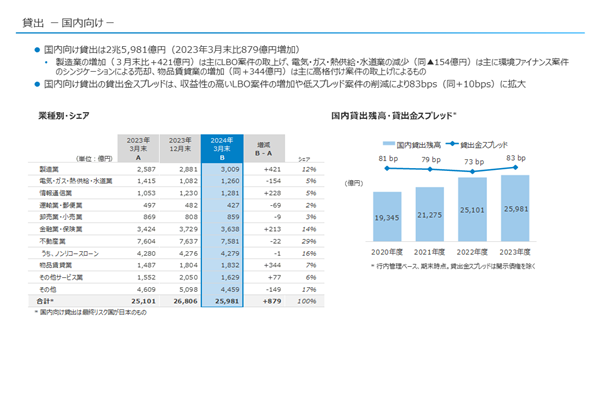This screenshot has width=601, height=399.
Task: Click the 83 bp spread data point
Action: [516, 167]
